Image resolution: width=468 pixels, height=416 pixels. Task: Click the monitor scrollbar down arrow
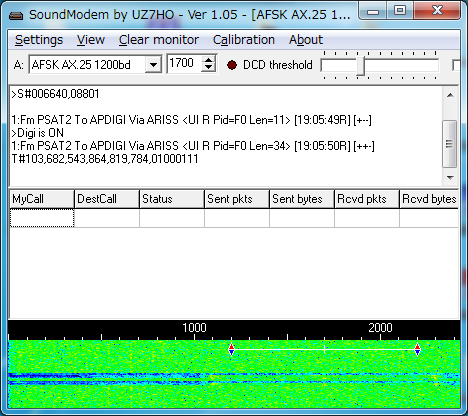450,177
